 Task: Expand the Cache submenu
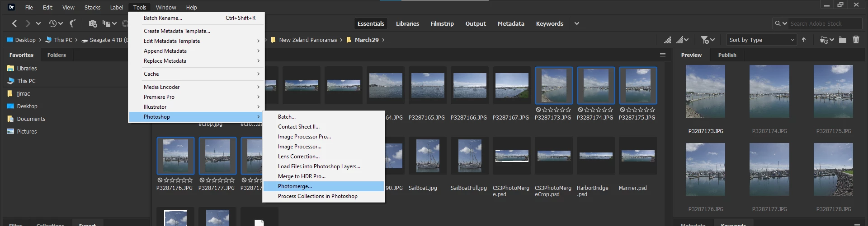(x=197, y=74)
